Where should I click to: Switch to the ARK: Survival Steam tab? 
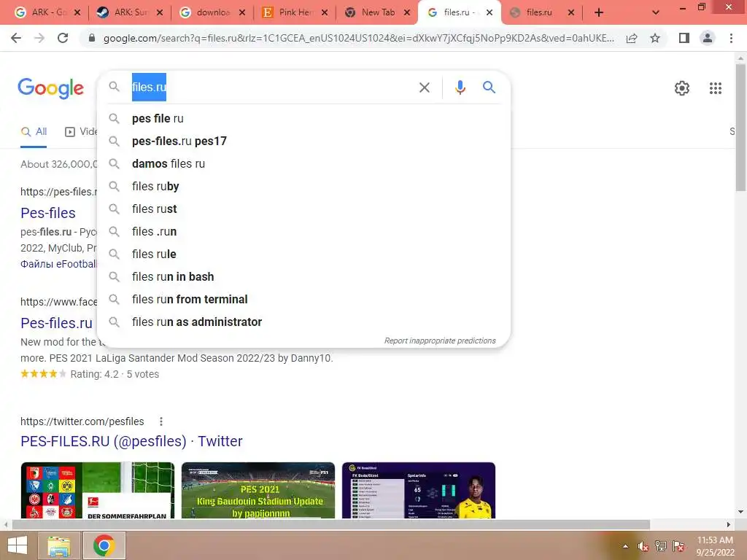tap(130, 12)
